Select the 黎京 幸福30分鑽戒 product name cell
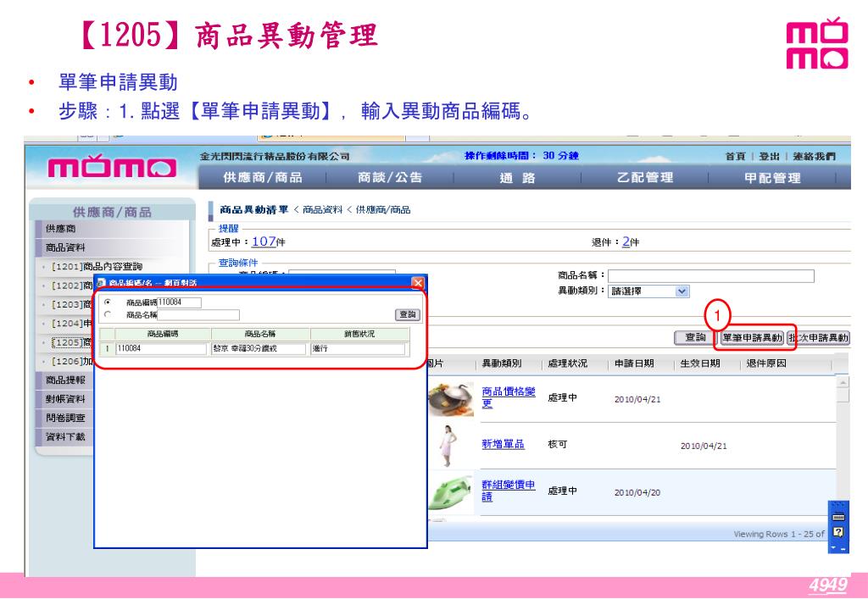Viewport: 868px width, 599px height. [x=259, y=348]
